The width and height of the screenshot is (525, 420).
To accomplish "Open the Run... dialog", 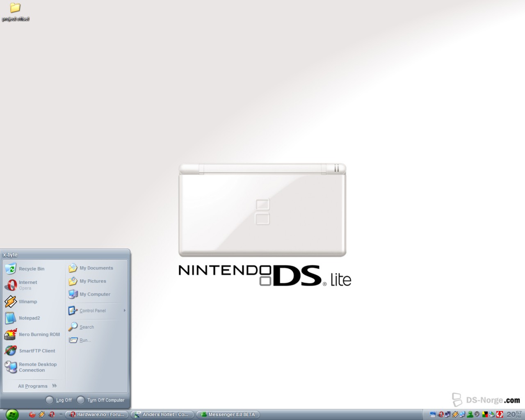I will [x=97, y=340].
